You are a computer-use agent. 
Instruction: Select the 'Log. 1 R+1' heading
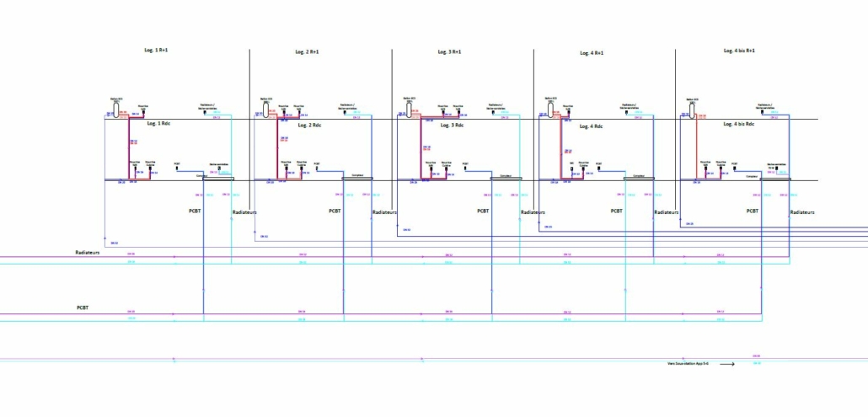(x=157, y=50)
